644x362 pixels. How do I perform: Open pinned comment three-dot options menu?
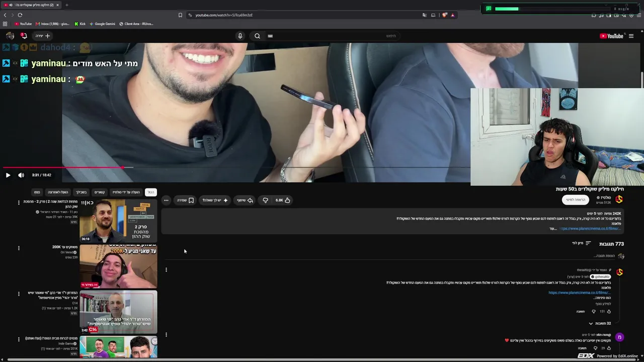(x=166, y=269)
